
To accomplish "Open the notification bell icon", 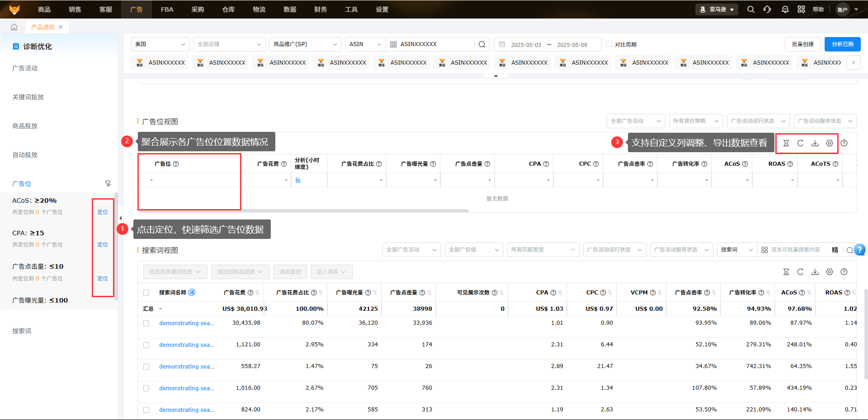I will pyautogui.click(x=785, y=9).
